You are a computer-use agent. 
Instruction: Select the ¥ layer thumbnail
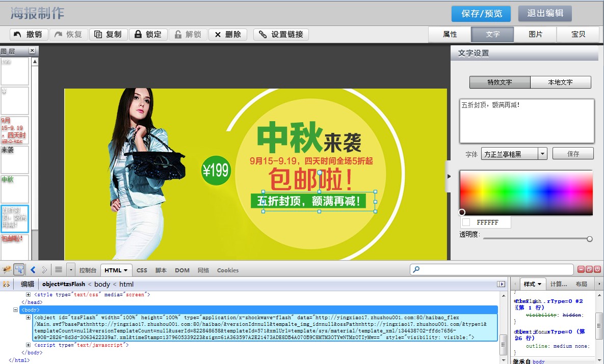15,101
